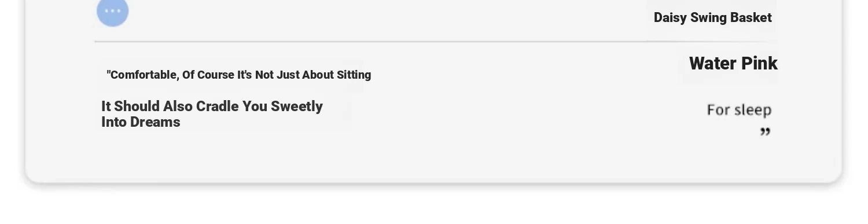The height and width of the screenshot is (224, 868).
Task: Click the 'Comfortable, Of Course' quote line
Action: tap(239, 75)
